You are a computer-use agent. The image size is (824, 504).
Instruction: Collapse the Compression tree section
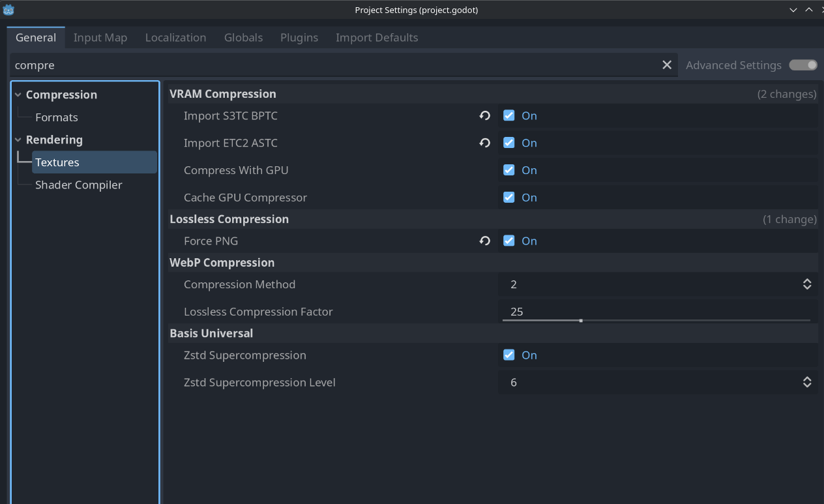point(18,95)
